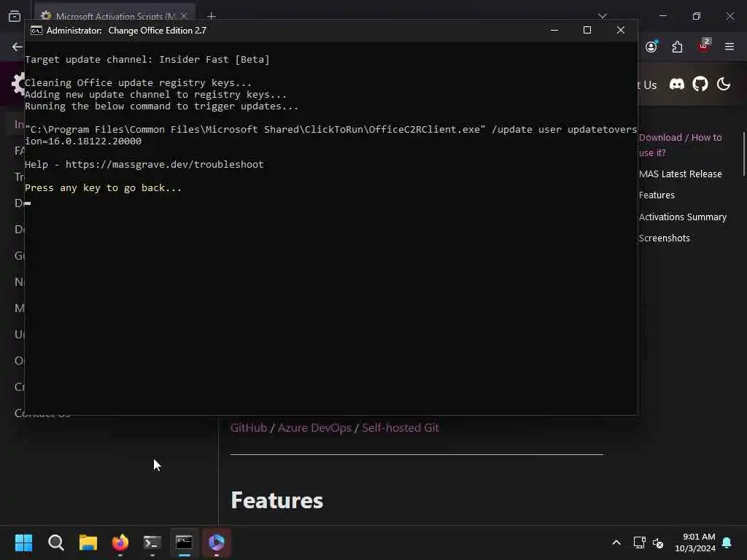747x560 pixels.
Task: Open the extensions puzzle icon in Firefox
Action: pos(677,47)
